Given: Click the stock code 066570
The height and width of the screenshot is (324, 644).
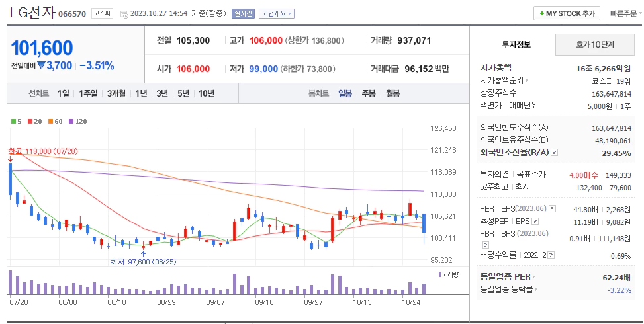Looking at the screenshot, I should point(72,14).
